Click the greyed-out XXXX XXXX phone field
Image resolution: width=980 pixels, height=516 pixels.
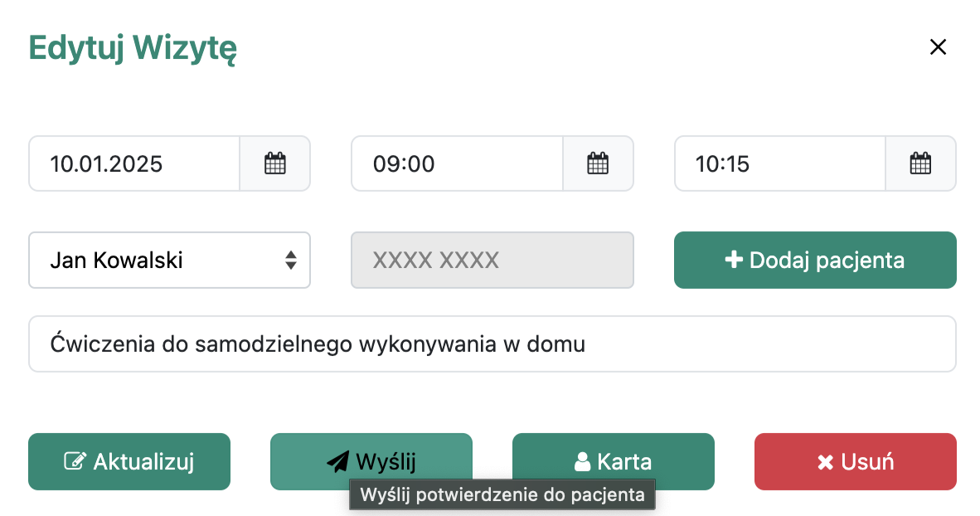492,260
